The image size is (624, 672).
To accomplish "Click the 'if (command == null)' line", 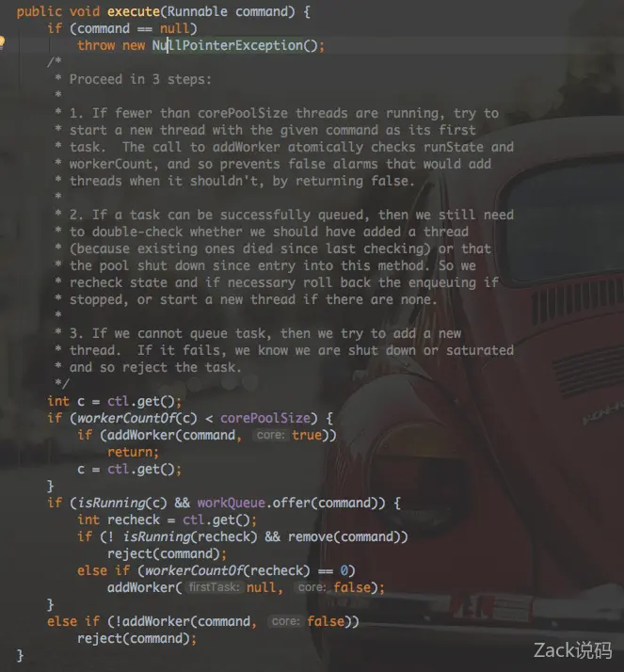I will click(122, 29).
